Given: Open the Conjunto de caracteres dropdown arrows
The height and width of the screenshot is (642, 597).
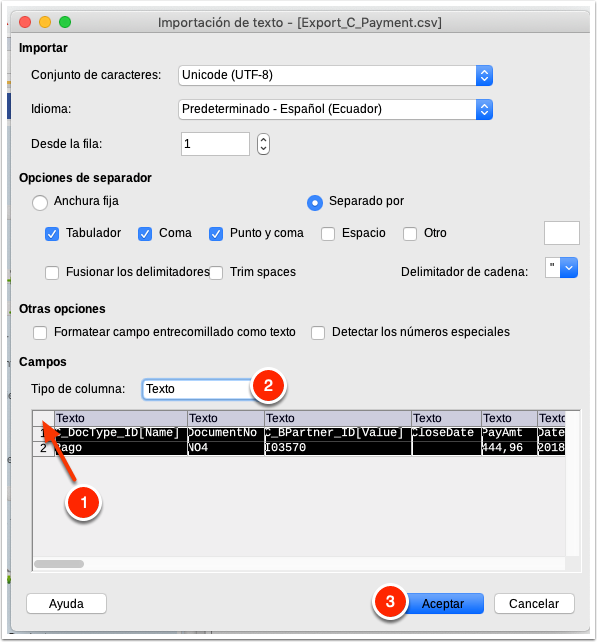Looking at the screenshot, I should tap(484, 75).
